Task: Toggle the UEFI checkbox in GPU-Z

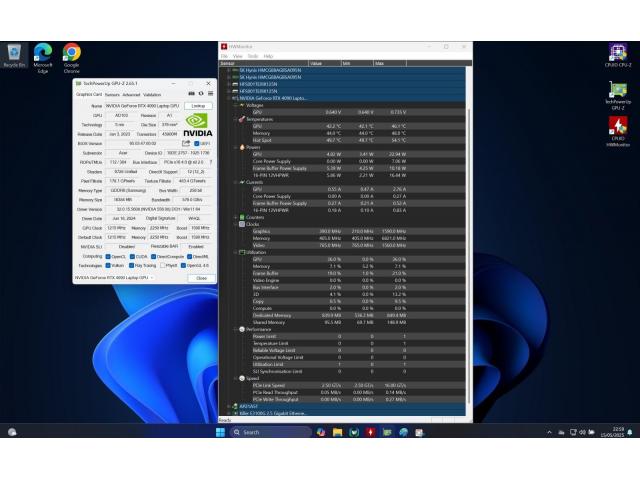Action: pos(197,144)
